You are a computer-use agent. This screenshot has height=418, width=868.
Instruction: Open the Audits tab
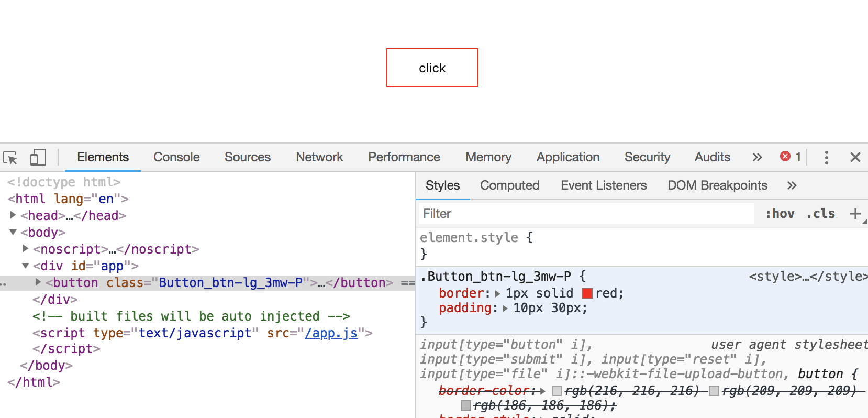click(713, 157)
